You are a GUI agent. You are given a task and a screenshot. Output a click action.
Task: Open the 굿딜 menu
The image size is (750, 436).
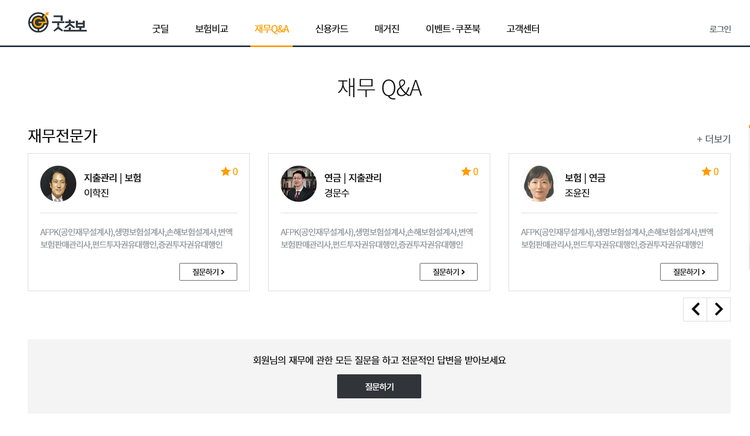pos(160,29)
